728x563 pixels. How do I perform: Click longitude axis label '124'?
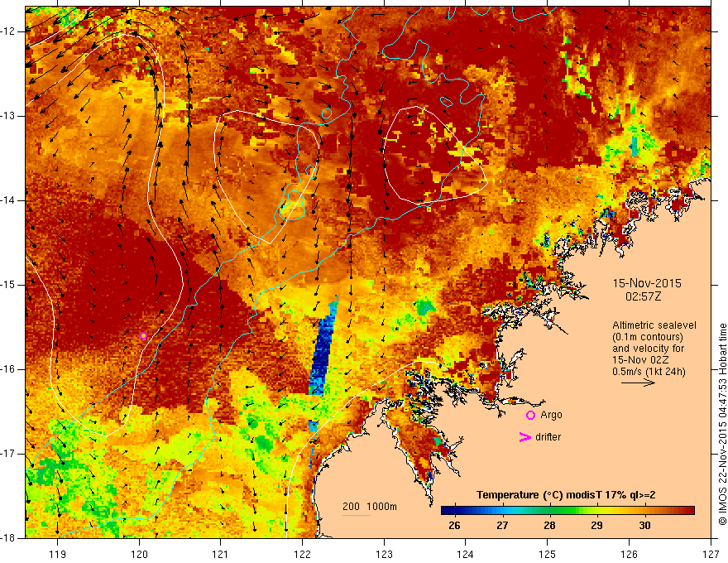point(466,554)
